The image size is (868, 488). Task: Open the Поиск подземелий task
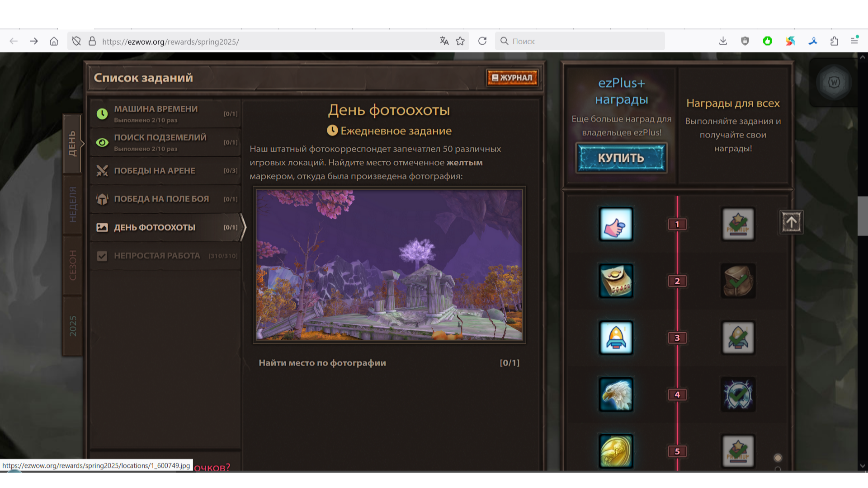[165, 142]
